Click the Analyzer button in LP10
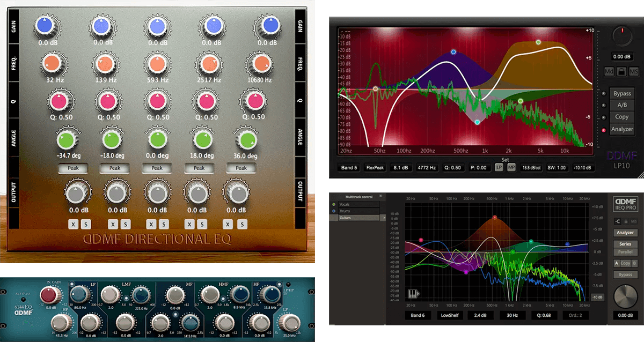Viewport: 644px width, 342px height. click(x=622, y=129)
